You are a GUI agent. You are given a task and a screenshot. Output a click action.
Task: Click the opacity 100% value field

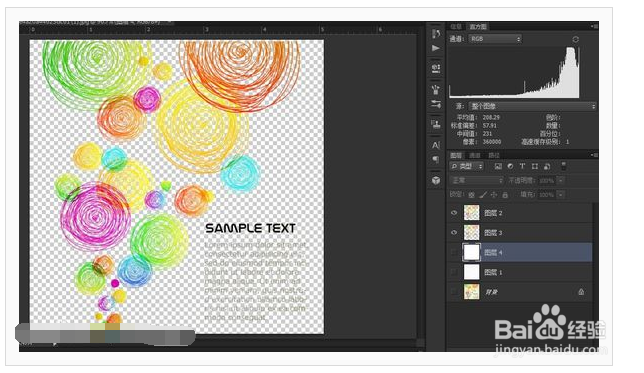[x=547, y=180]
